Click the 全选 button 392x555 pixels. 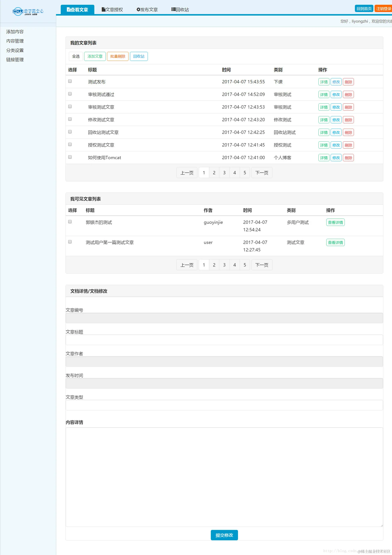tap(76, 56)
